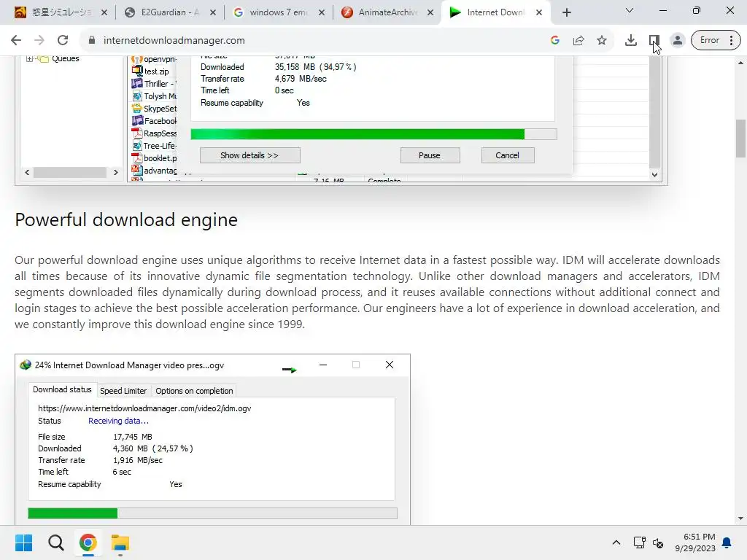Click tree pane scroll left arrow
747x560 pixels.
pyautogui.click(x=27, y=172)
